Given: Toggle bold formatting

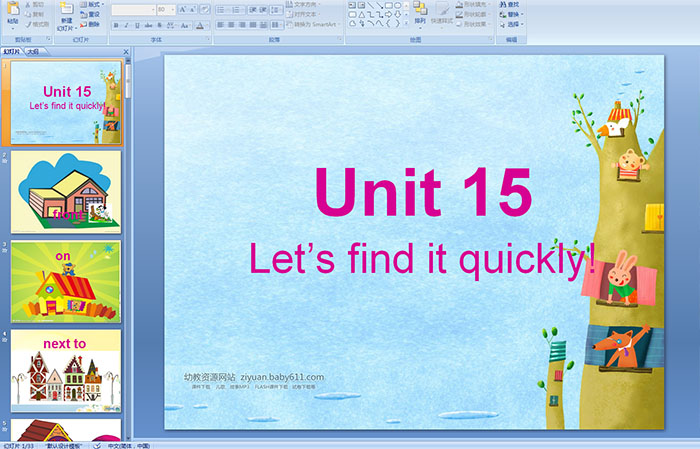Looking at the screenshot, I should (116, 25).
